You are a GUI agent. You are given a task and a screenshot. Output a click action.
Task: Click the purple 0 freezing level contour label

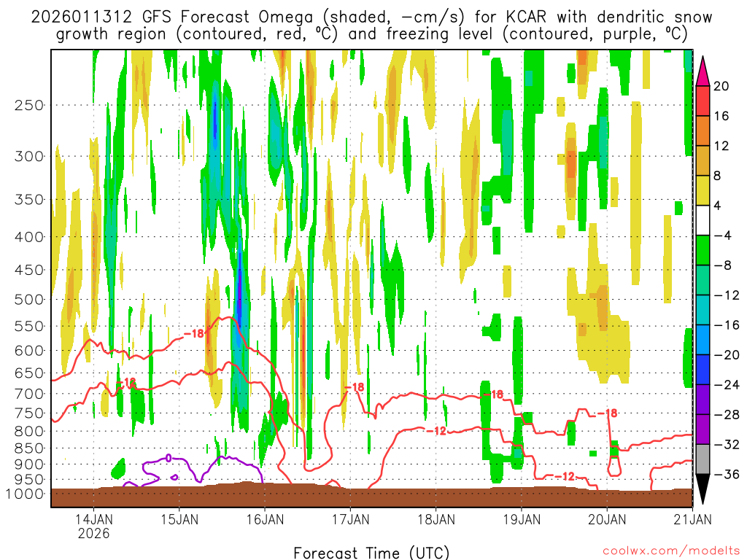169,458
